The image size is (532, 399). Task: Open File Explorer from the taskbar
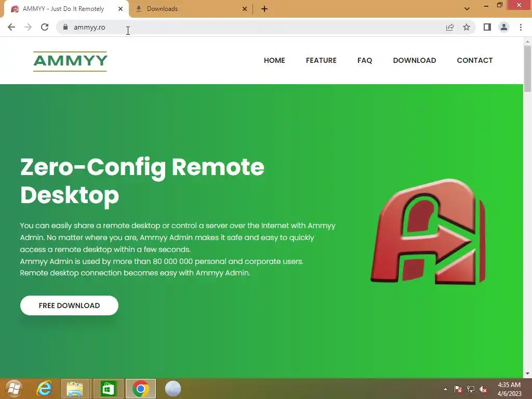(75, 389)
